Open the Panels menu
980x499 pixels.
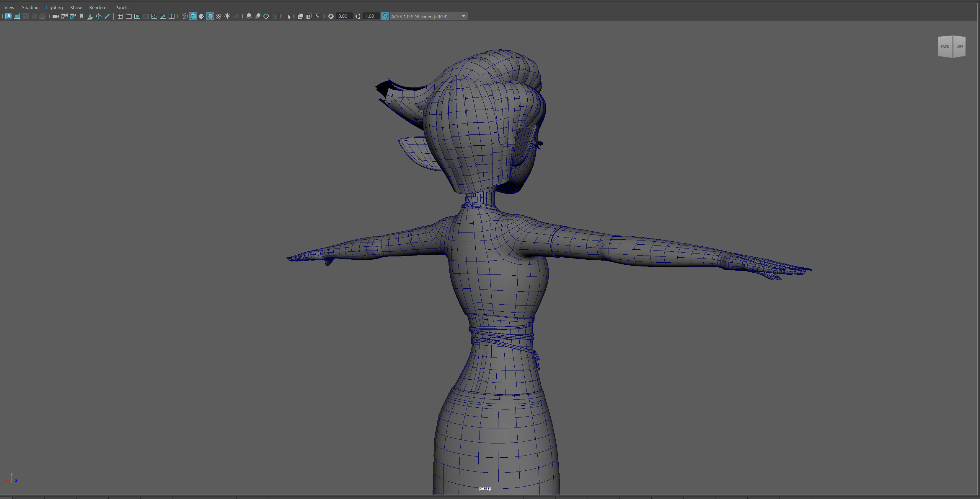click(122, 7)
